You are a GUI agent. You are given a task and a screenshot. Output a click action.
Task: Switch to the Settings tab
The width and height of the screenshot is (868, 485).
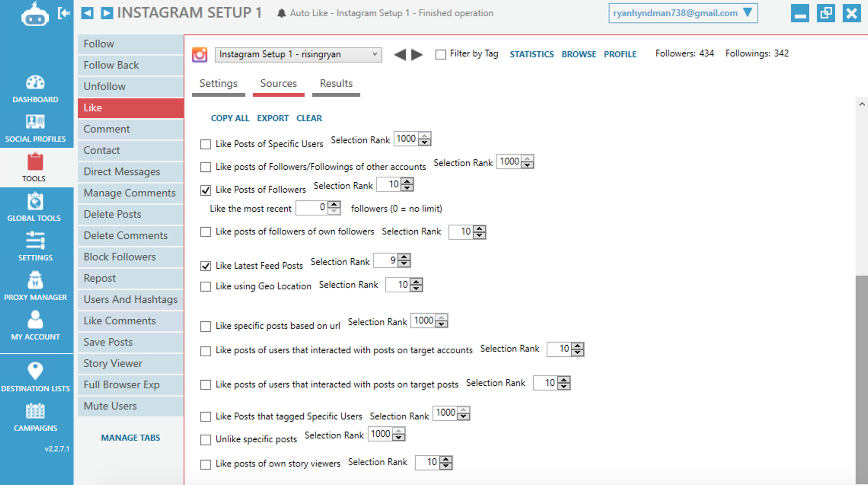219,83
